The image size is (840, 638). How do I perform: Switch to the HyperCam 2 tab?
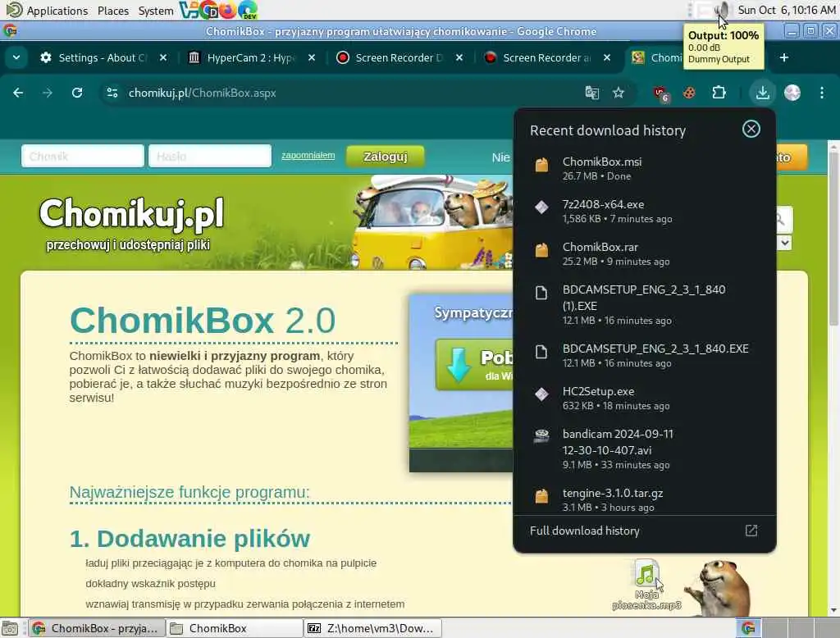252,57
